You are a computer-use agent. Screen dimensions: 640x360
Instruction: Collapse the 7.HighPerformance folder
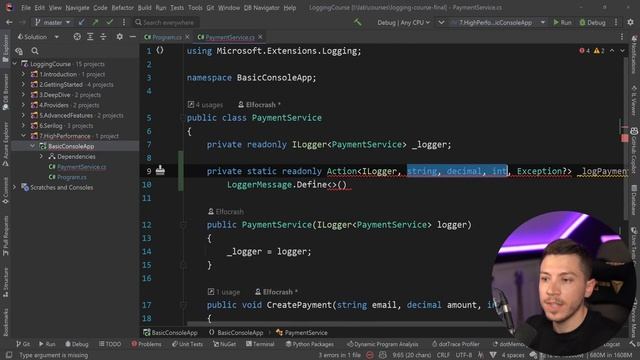click(23, 136)
